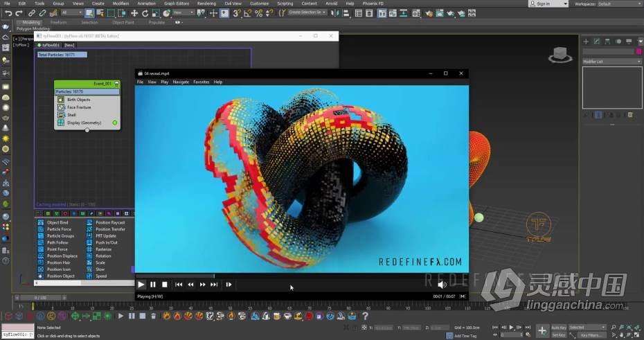
Task: Select the Unlink Selection tool
Action: point(42,13)
